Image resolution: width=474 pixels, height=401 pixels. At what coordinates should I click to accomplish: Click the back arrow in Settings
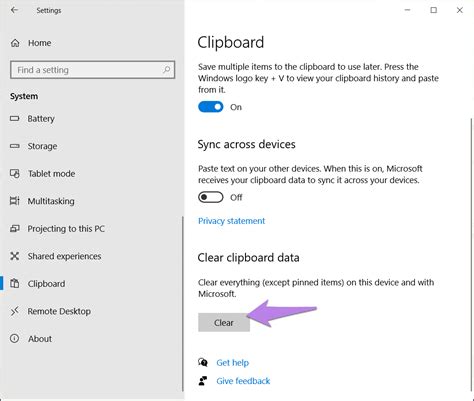(x=14, y=10)
